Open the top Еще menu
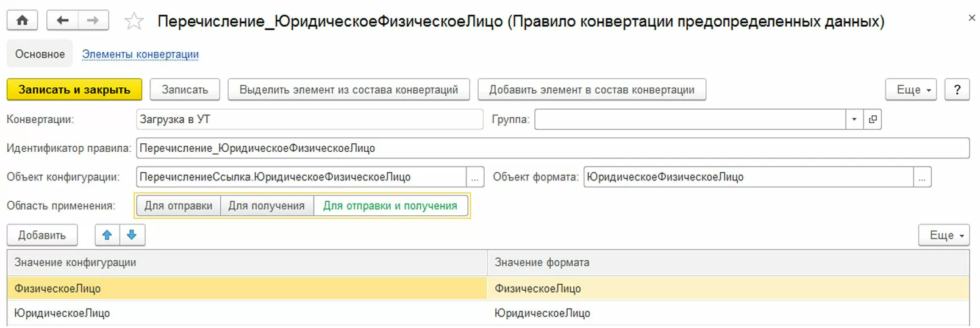 click(x=910, y=90)
